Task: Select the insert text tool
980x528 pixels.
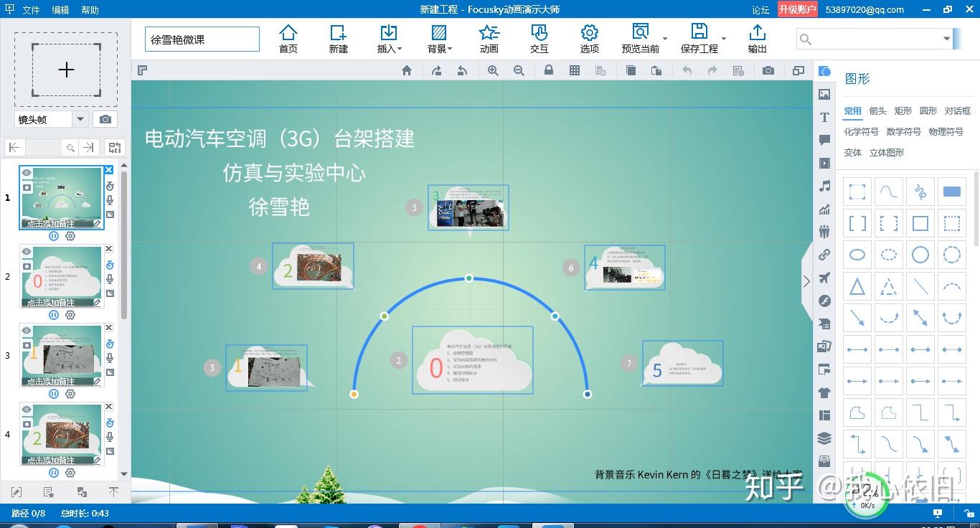Action: pos(824,117)
